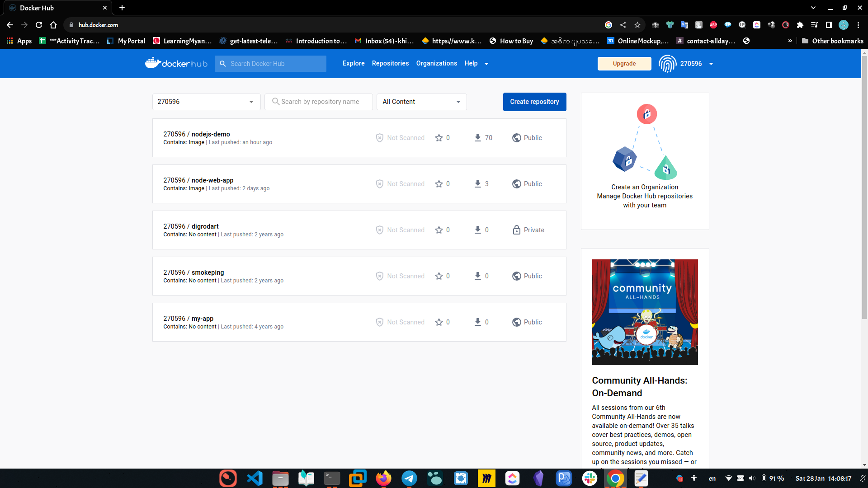Open the Chrome tab search chevron
The width and height of the screenshot is (868, 488).
813,8
